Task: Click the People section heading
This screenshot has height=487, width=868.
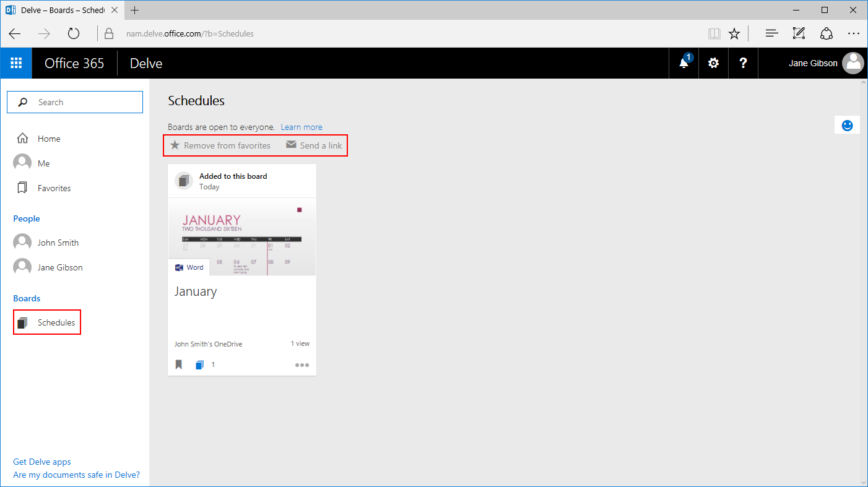Action: click(x=27, y=218)
